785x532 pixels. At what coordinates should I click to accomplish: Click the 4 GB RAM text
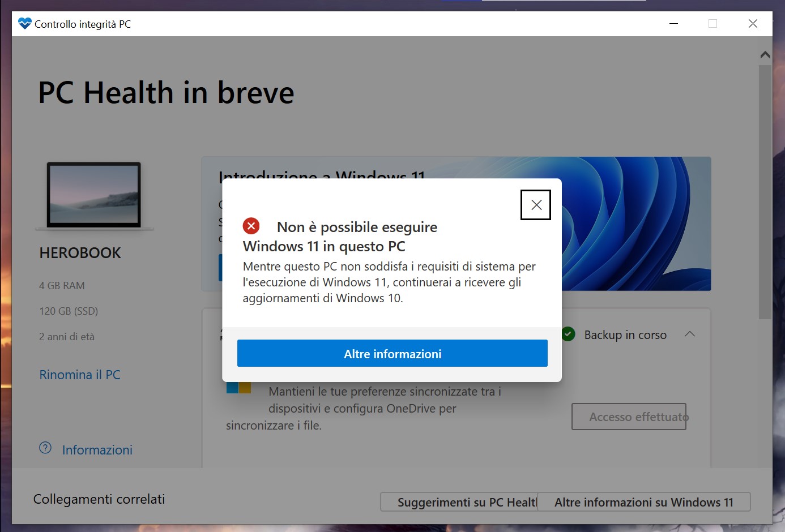[x=62, y=286]
